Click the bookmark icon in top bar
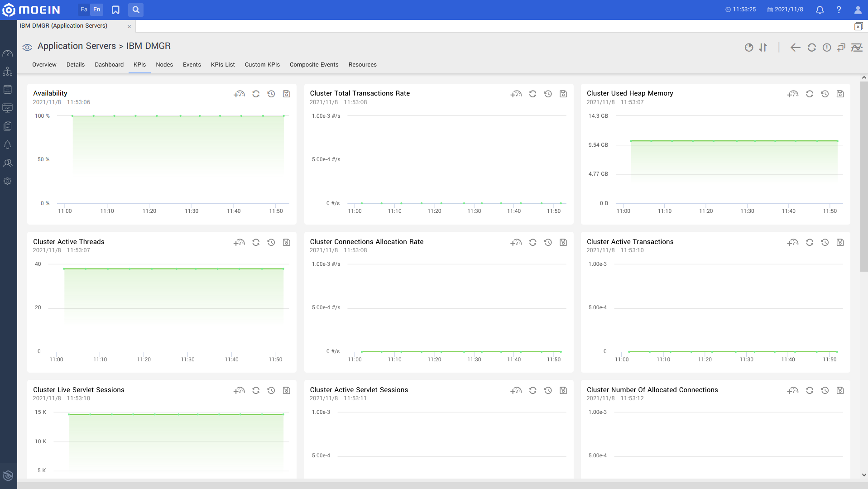 pos(115,10)
